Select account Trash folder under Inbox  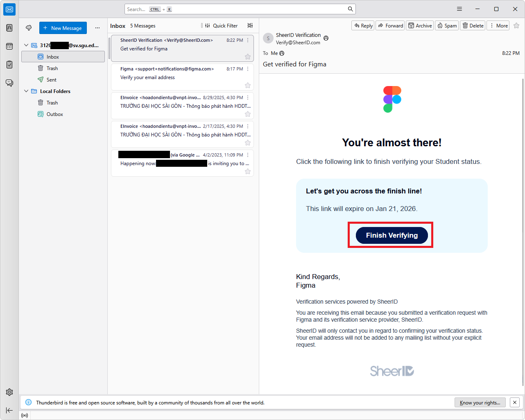pyautogui.click(x=63, y=68)
